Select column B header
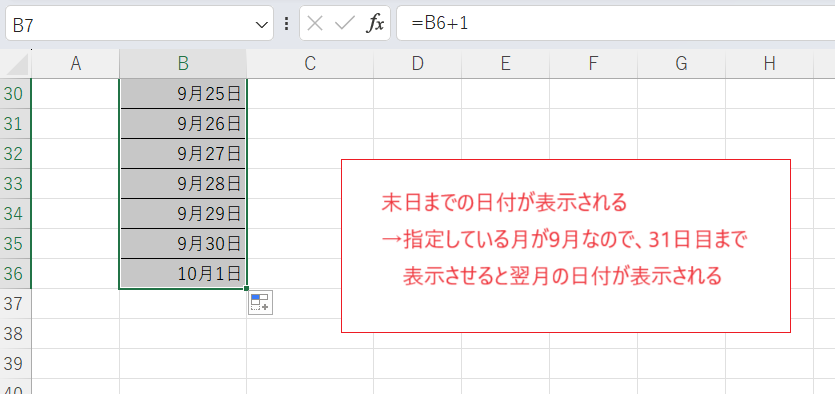Viewport: 835px width, 394px height. [183, 64]
